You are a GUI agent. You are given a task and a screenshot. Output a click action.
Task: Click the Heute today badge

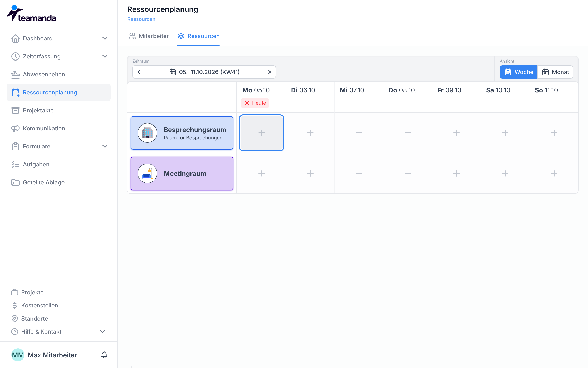(255, 103)
